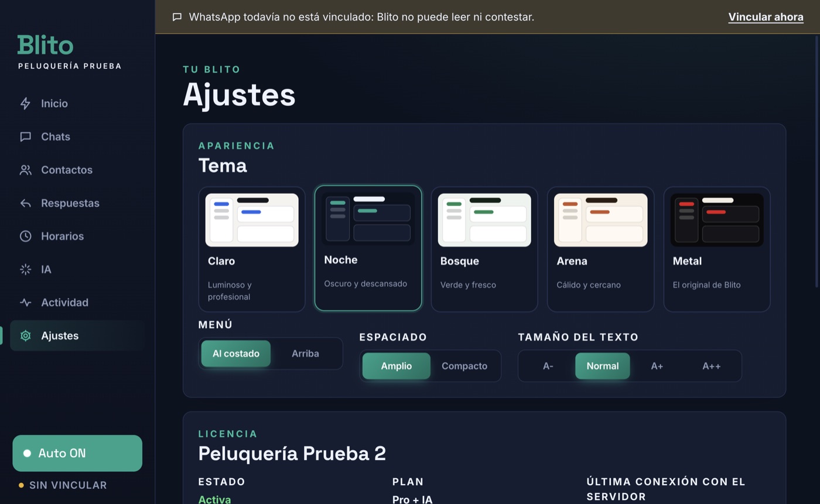Click the pulse icon for Actividad
The image size is (820, 504).
[x=25, y=303]
